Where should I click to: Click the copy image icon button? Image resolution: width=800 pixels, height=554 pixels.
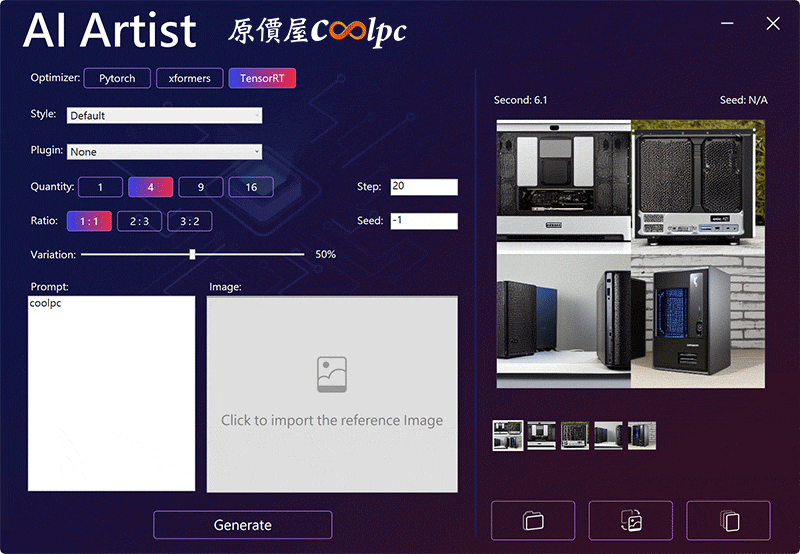(x=729, y=520)
